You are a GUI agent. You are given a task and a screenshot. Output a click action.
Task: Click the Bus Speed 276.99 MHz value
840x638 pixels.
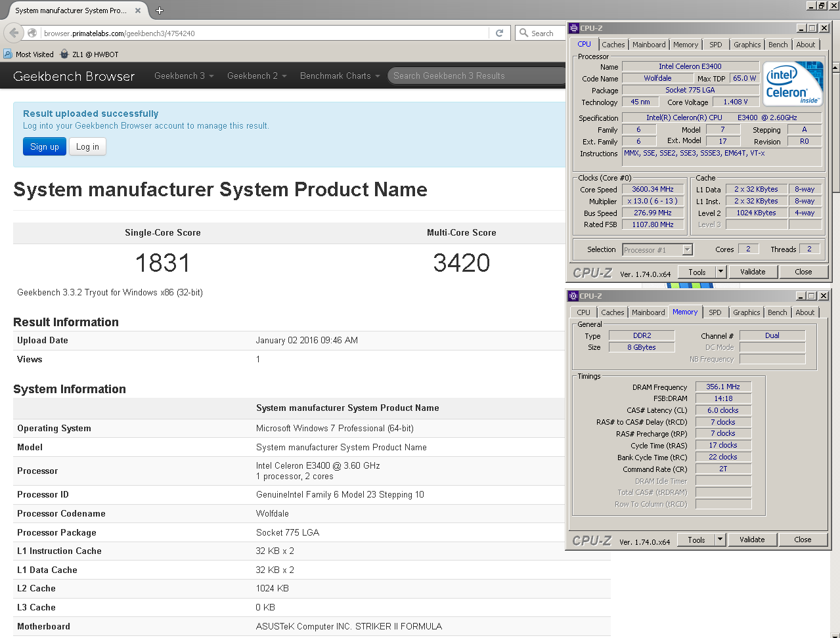[x=653, y=213]
